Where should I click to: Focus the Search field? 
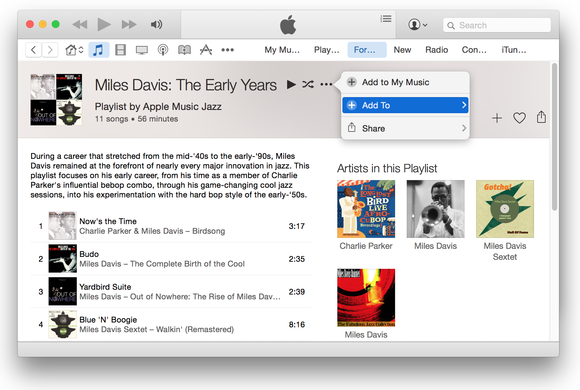coord(497,25)
